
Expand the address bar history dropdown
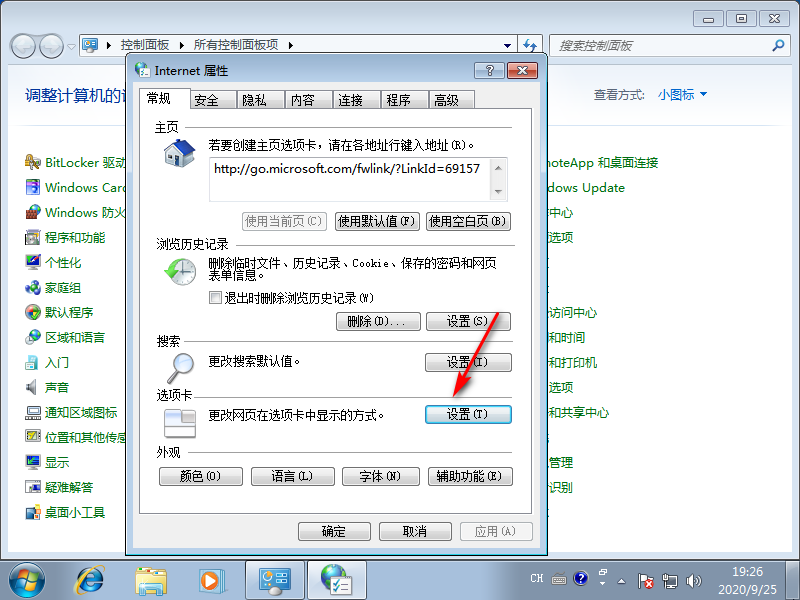pos(508,45)
